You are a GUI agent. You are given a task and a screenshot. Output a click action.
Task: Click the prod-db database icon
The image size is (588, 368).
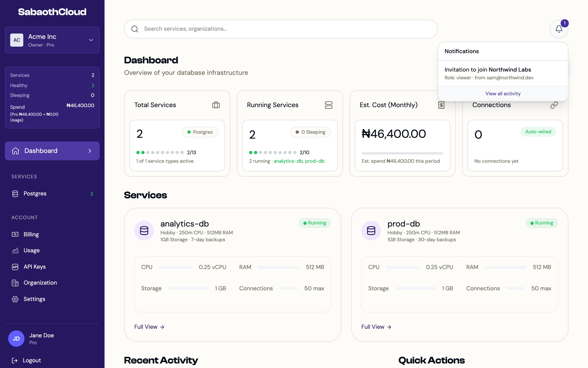point(371,230)
